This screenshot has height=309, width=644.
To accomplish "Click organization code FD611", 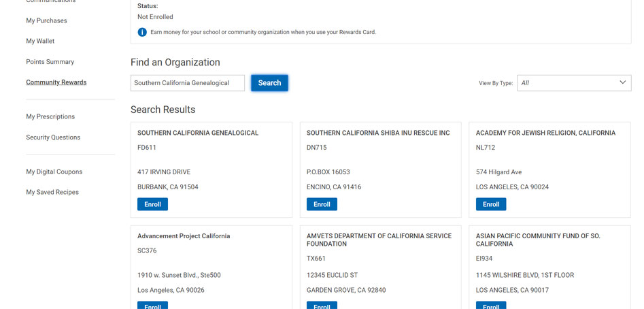I will tap(147, 148).
